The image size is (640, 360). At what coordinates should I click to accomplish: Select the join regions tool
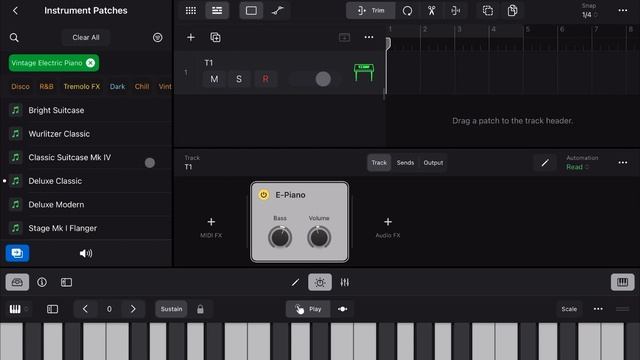456,11
